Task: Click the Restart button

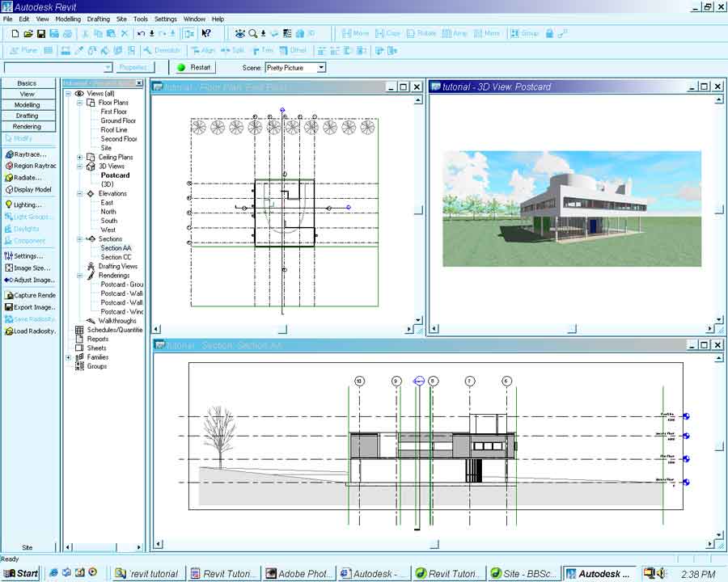Action: click(194, 68)
